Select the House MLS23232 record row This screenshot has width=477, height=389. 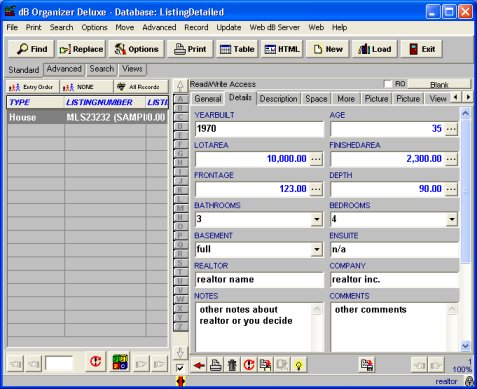tap(87, 117)
